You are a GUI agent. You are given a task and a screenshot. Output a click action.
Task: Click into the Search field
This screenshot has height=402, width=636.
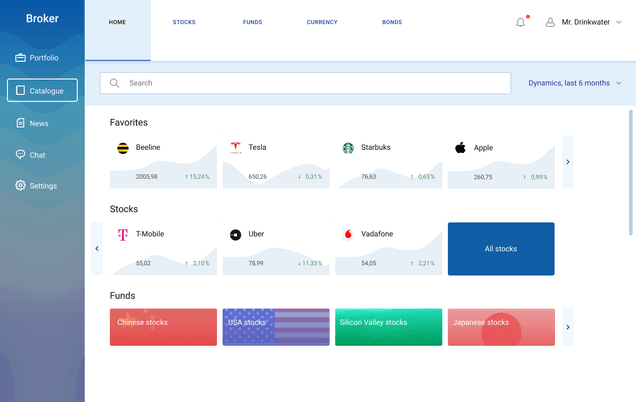pos(305,83)
